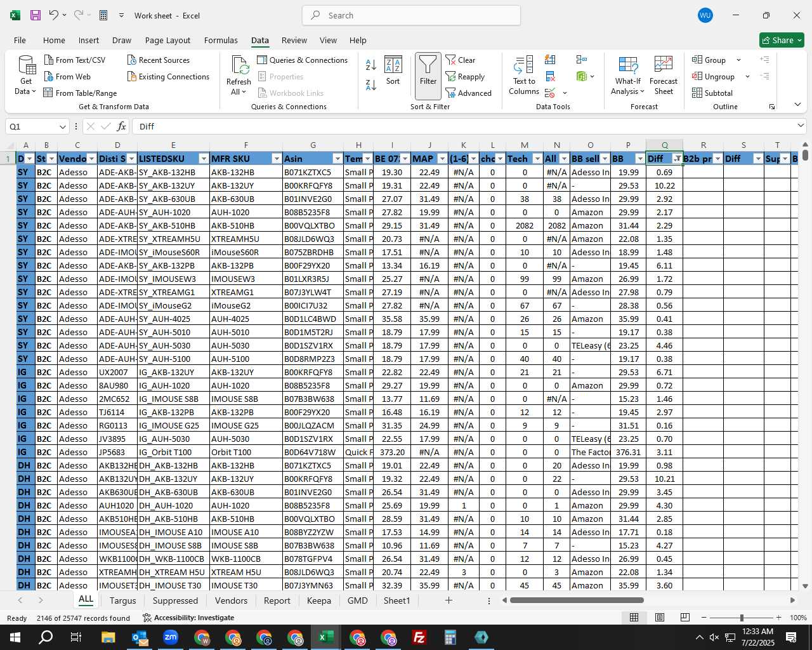The height and width of the screenshot is (650, 812).
Task: Click the Data Model manage icon
Action: [582, 76]
